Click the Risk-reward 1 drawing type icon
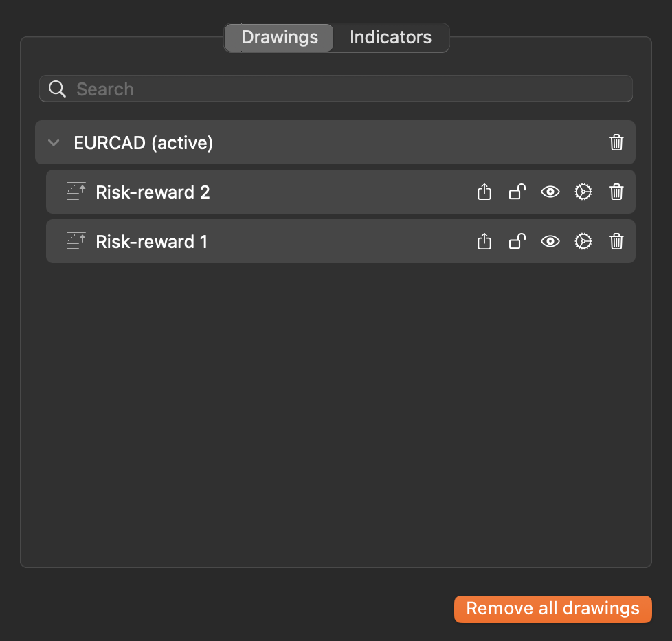Viewport: 672px width, 641px height. 76,240
